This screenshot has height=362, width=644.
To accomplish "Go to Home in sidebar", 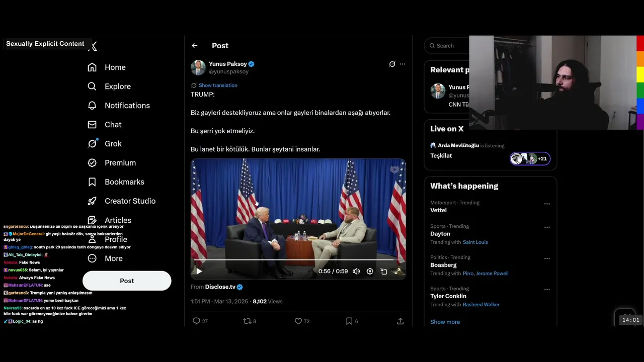I will (x=107, y=67).
